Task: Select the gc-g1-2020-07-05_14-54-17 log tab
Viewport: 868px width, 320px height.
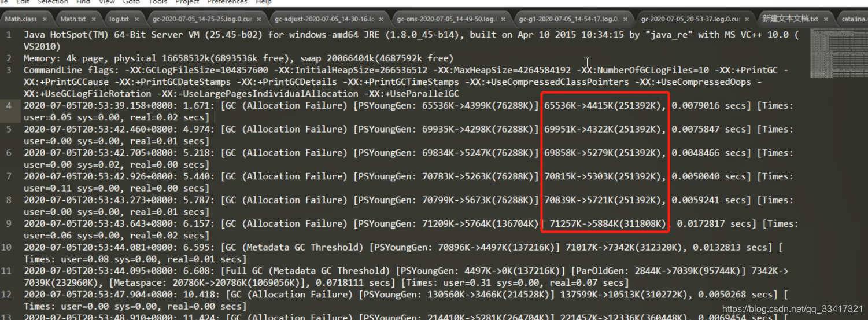Action: [x=568, y=19]
